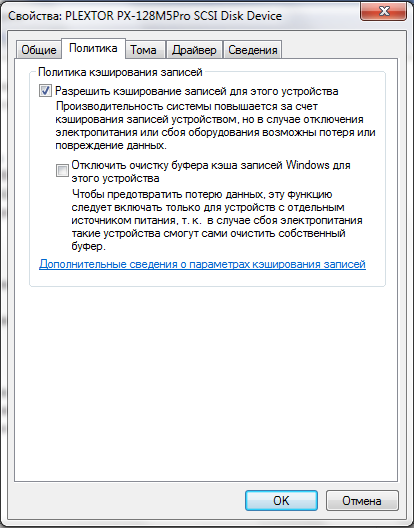Click the Отмена button

click(362, 500)
